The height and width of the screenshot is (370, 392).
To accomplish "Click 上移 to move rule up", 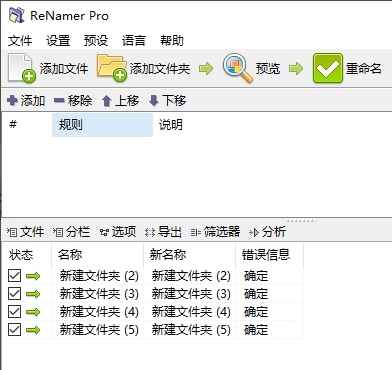I will click(x=120, y=100).
